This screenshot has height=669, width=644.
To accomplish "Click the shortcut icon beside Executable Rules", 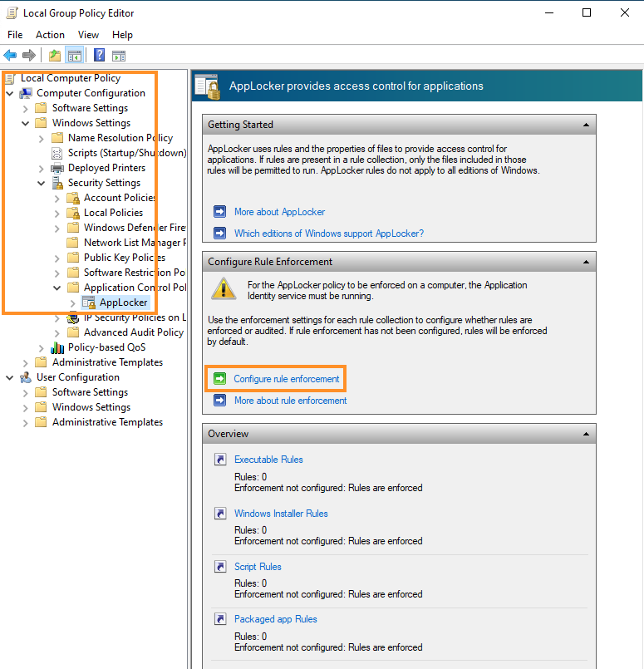I will pyautogui.click(x=220, y=460).
